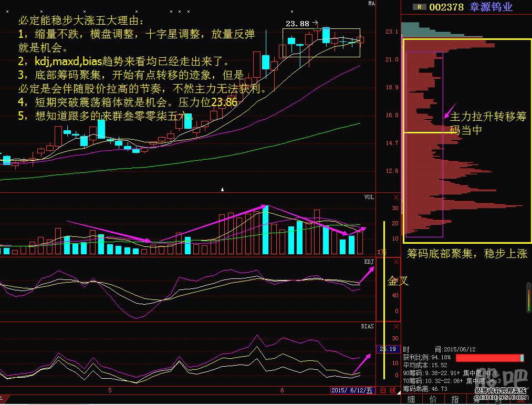Click the VOL indicator label
This screenshot has width=532, height=405.
pyautogui.click(x=369, y=197)
